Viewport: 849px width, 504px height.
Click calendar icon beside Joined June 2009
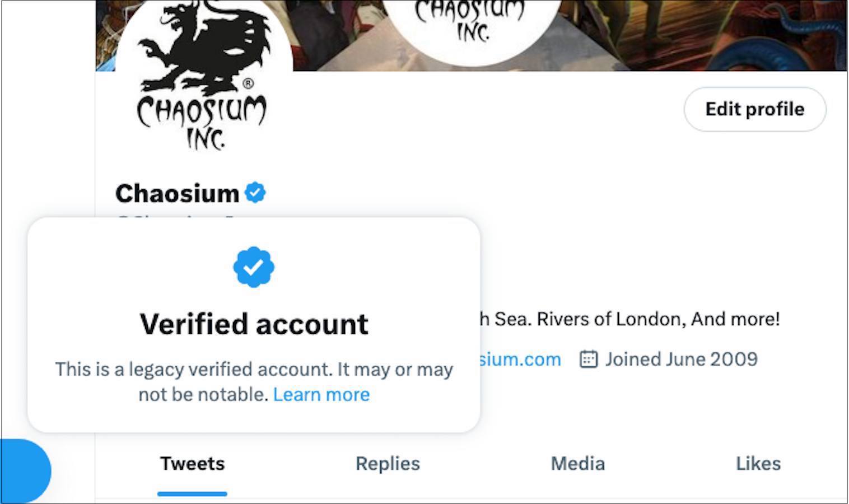coord(589,359)
